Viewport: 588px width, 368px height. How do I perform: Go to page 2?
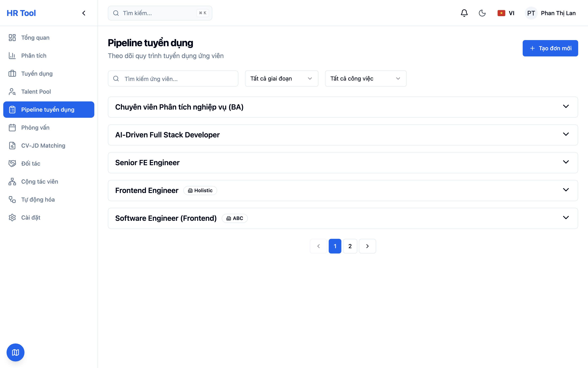tap(350, 246)
